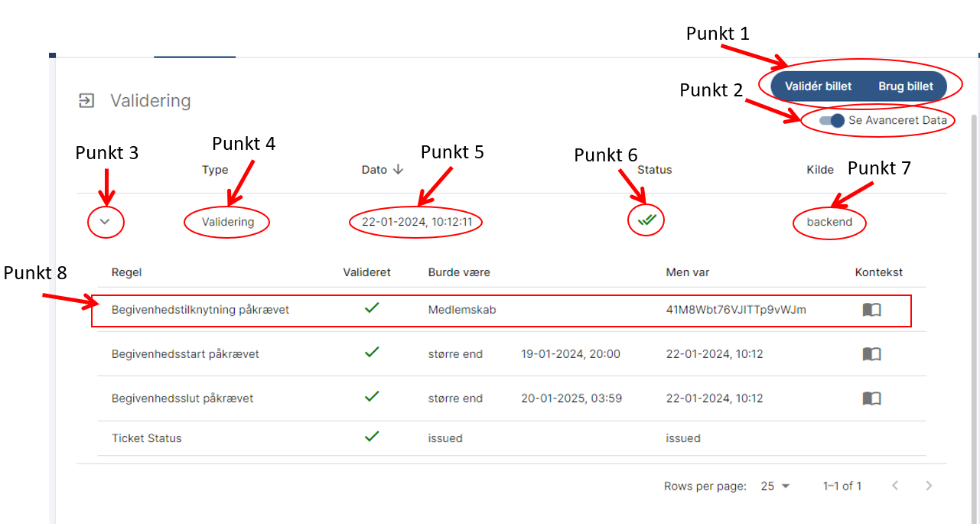Select the Ticket Status rule row
Image resolution: width=980 pixels, height=524 pixels.
147,438
